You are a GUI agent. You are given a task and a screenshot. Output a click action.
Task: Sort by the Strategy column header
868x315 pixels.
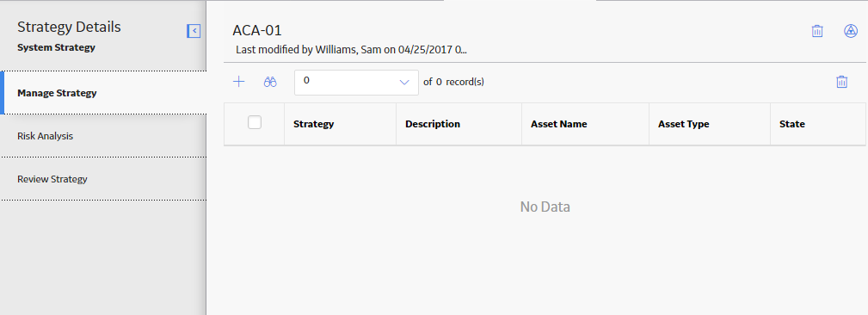[x=314, y=124]
